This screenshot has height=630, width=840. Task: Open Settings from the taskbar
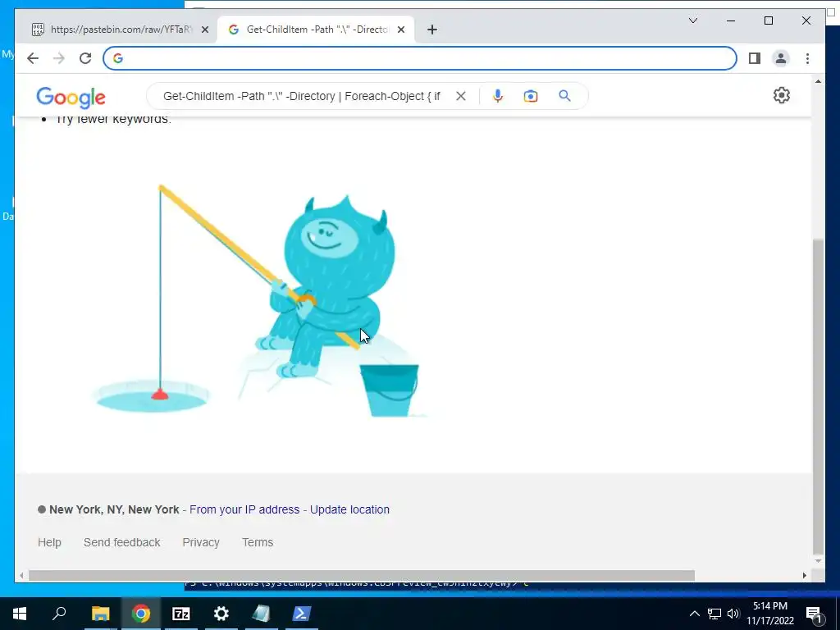coord(221,614)
